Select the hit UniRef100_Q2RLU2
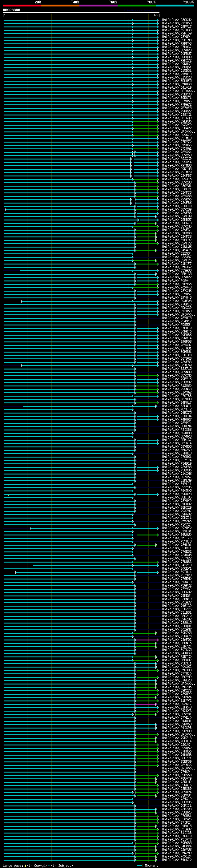 pyautogui.click(x=176, y=782)
